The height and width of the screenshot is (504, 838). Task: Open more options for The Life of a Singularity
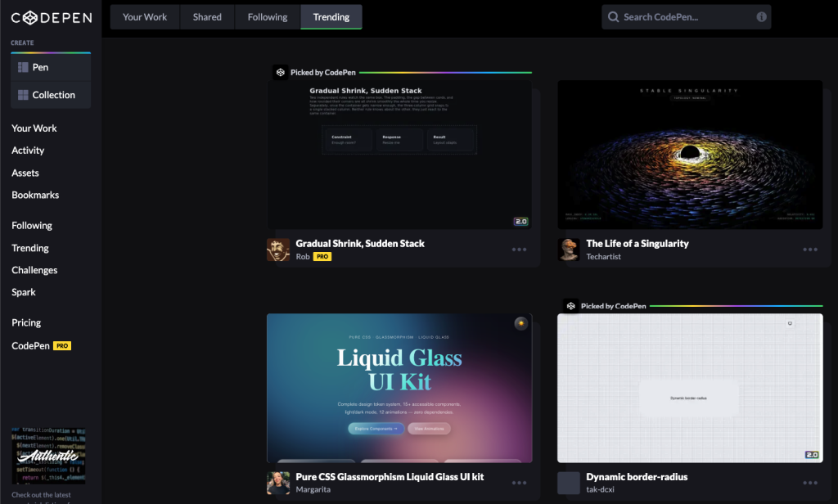click(x=810, y=250)
